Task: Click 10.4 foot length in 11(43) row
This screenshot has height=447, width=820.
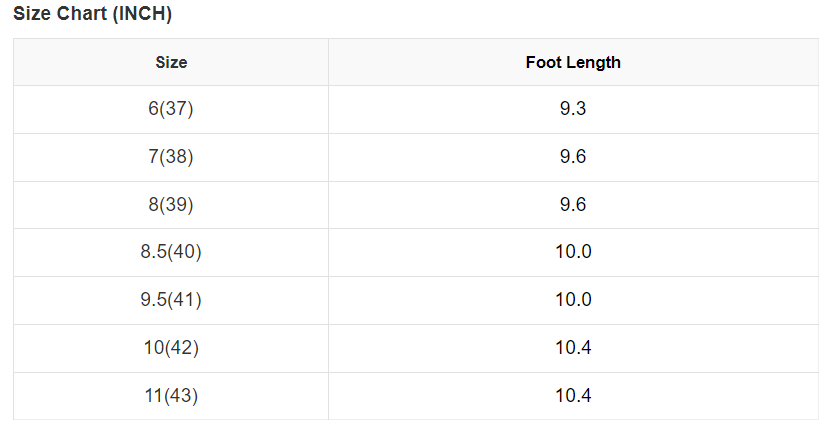Action: click(x=573, y=396)
